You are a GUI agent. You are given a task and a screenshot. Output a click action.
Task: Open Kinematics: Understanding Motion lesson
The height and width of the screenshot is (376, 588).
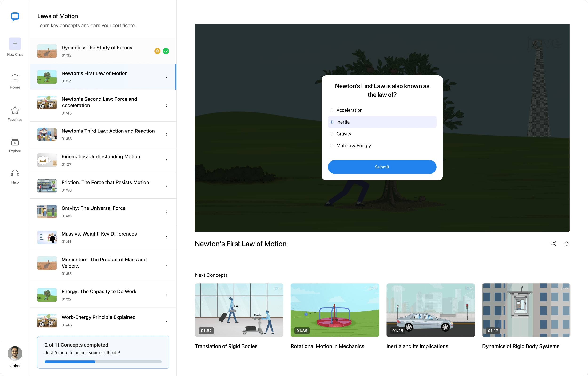[101, 157]
